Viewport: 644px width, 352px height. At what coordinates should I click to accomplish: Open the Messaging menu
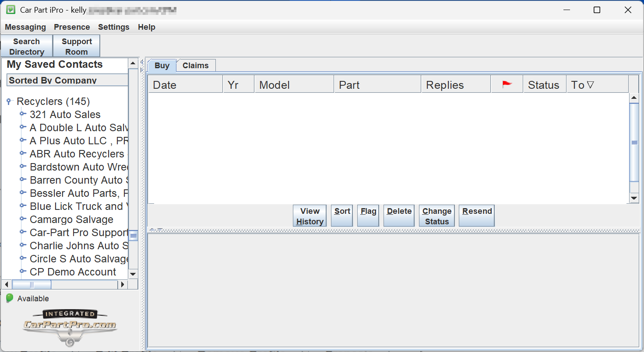(x=25, y=27)
